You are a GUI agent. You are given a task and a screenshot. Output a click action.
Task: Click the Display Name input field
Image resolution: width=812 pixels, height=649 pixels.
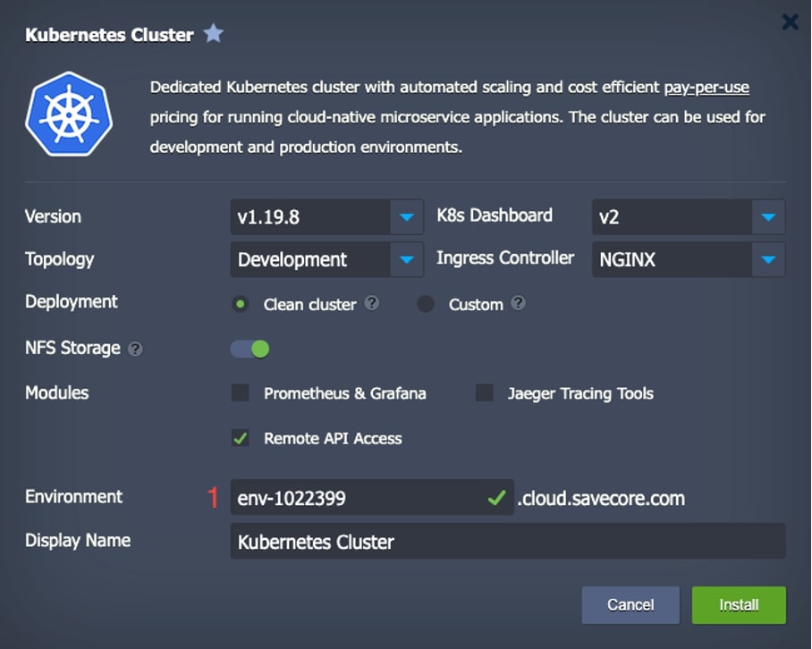tap(507, 542)
